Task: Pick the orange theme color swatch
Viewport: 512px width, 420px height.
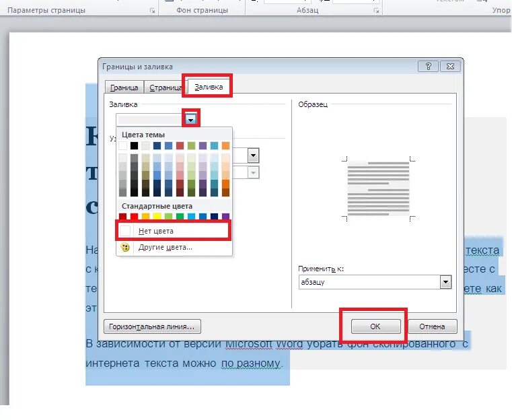Action: [225, 145]
